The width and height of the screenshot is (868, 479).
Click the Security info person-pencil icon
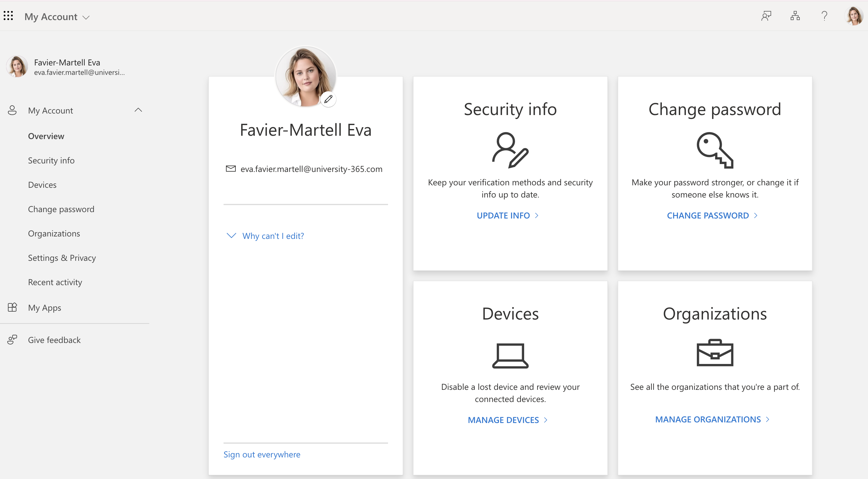[x=510, y=150]
